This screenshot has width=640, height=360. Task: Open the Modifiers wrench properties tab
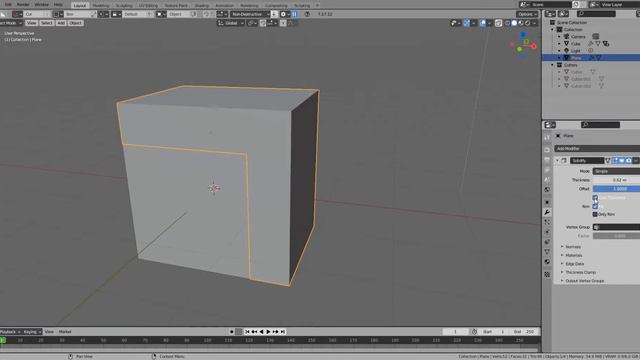[x=547, y=212]
